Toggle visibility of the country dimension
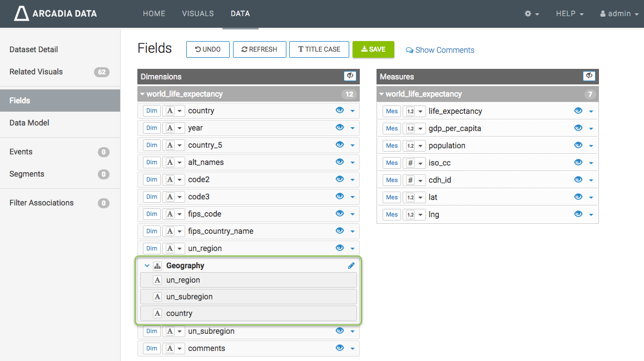The image size is (644, 361). [x=340, y=111]
